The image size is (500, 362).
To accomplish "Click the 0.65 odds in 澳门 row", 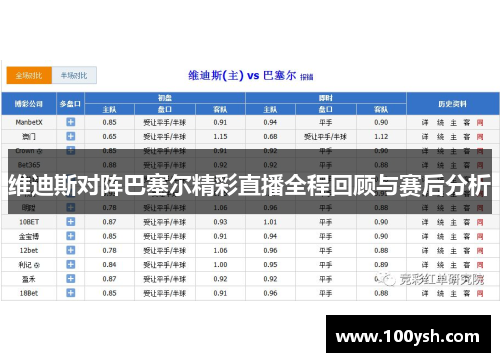I will [x=109, y=137].
